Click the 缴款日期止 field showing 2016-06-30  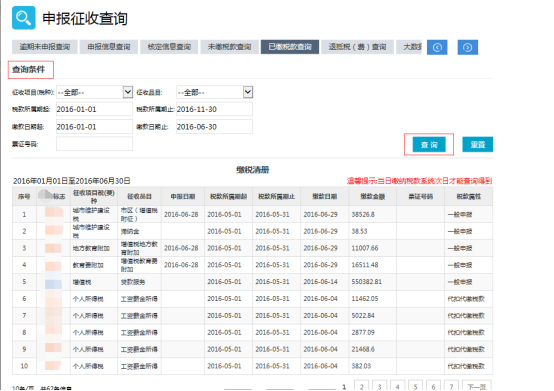pos(214,126)
